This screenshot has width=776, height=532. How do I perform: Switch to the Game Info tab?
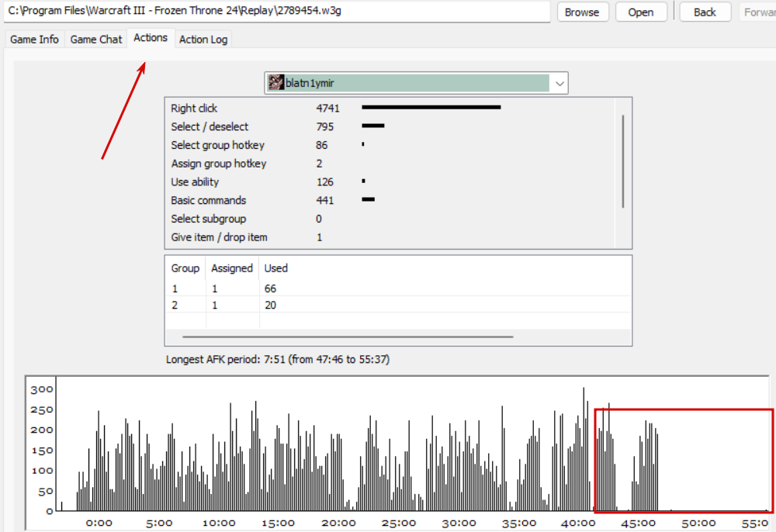pyautogui.click(x=34, y=39)
